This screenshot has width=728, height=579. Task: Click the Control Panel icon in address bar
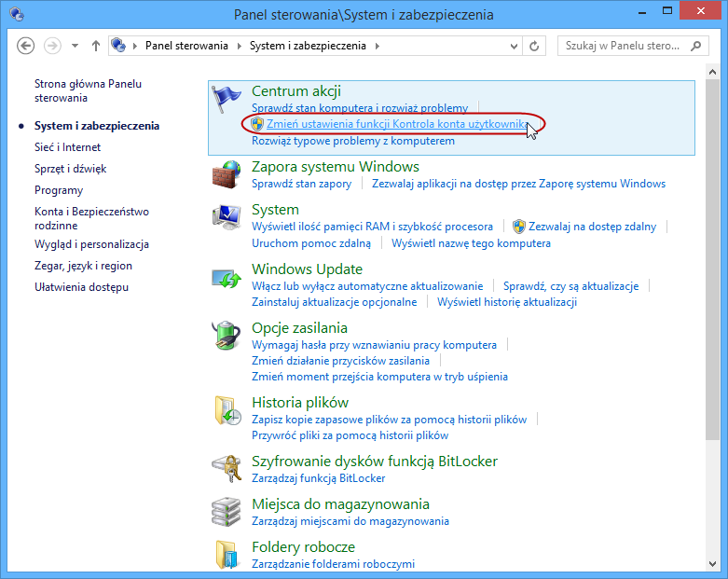(x=118, y=46)
